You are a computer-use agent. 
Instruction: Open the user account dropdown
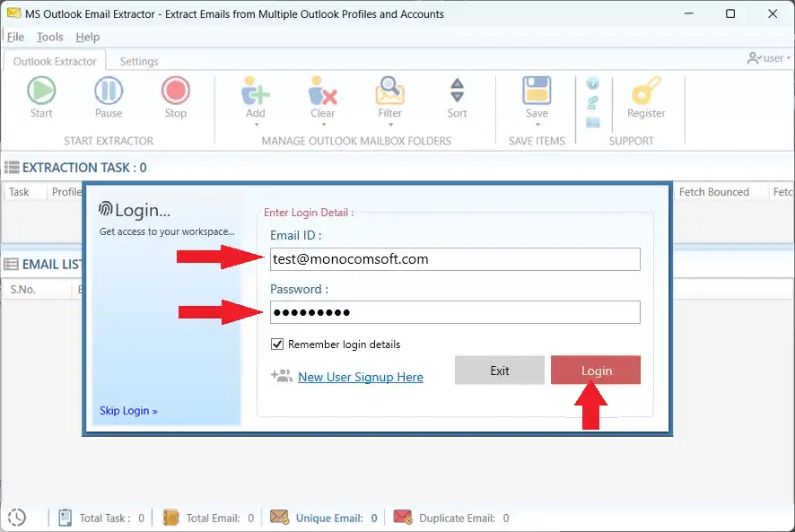point(769,58)
